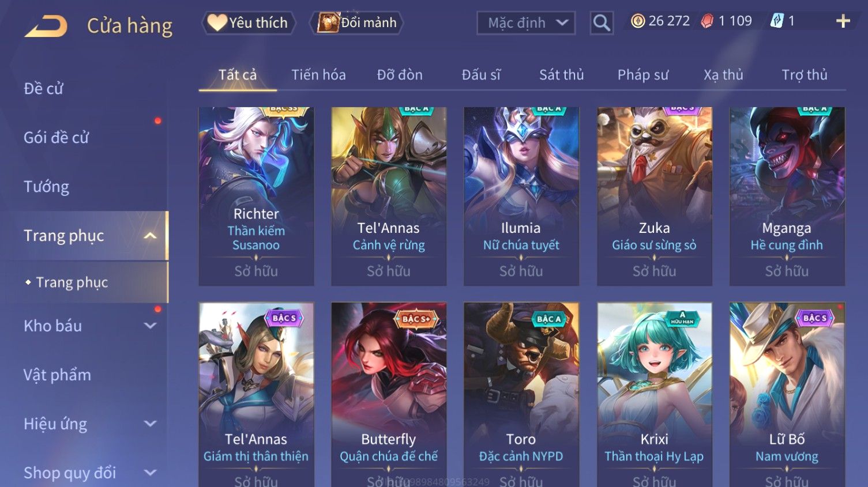The height and width of the screenshot is (487, 868).
Task: Open the Tướng menu entry
Action: tap(46, 187)
